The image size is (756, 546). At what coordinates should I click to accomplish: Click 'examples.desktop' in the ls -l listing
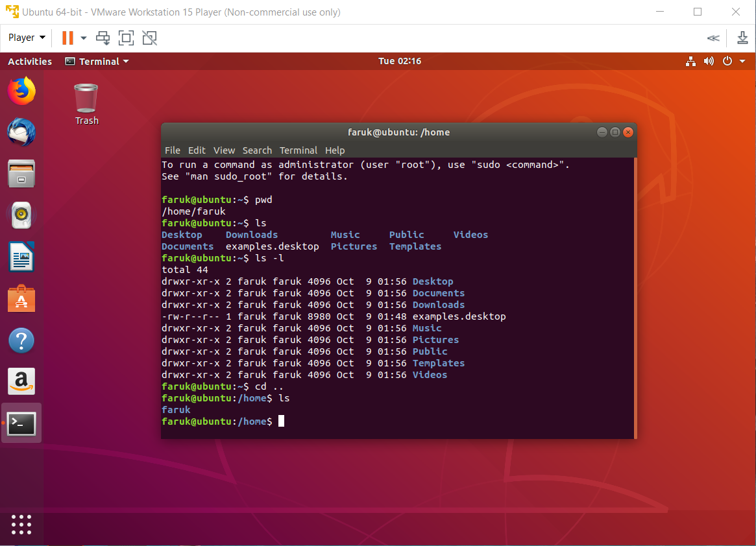459,316
